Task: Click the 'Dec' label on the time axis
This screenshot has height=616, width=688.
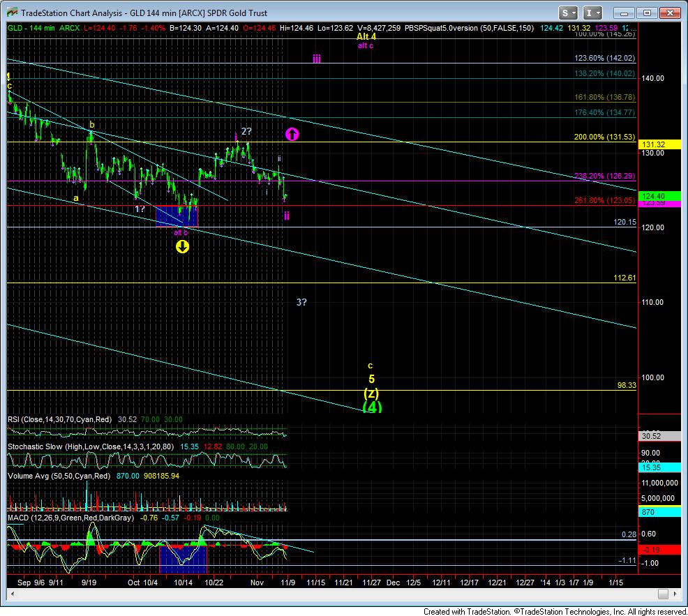Action: point(393,583)
